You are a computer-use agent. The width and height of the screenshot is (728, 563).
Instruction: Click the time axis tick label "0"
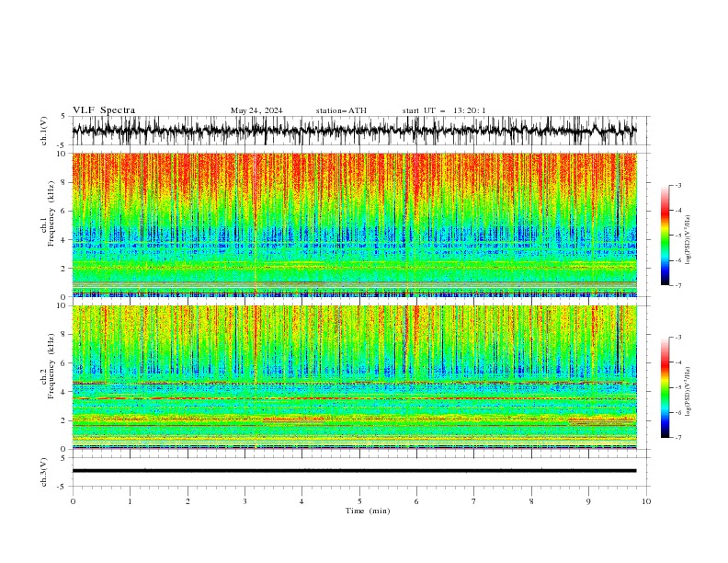tap(73, 501)
